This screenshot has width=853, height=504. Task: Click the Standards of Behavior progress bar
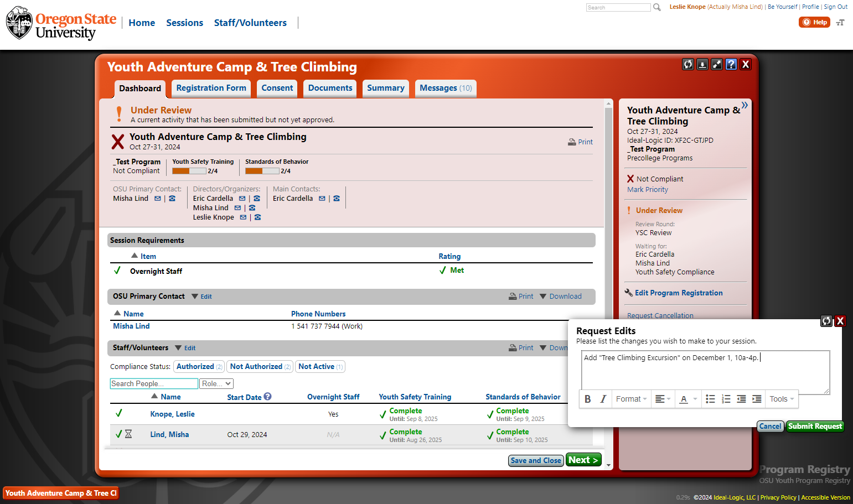click(x=262, y=171)
